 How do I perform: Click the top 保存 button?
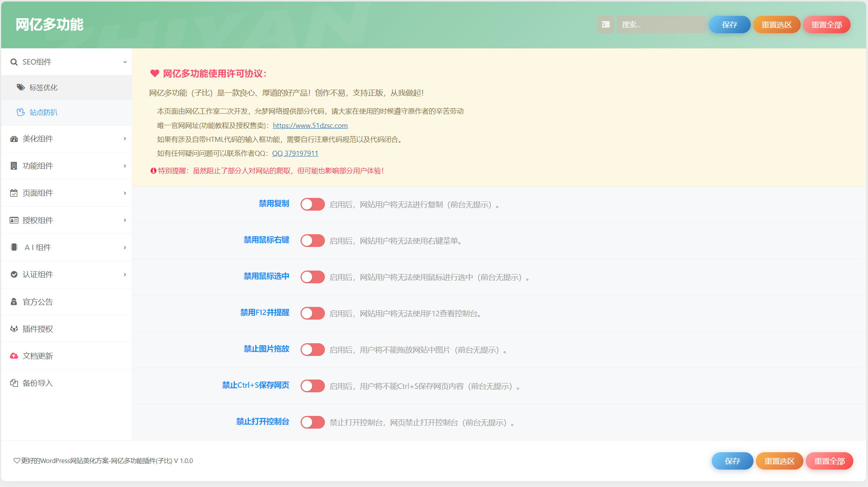pyautogui.click(x=730, y=25)
